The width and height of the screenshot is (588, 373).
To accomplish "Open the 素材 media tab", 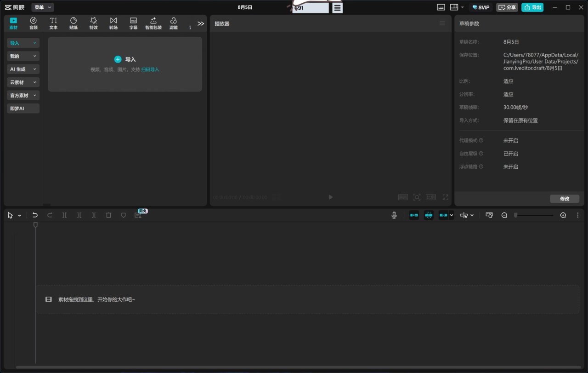I will tap(13, 23).
